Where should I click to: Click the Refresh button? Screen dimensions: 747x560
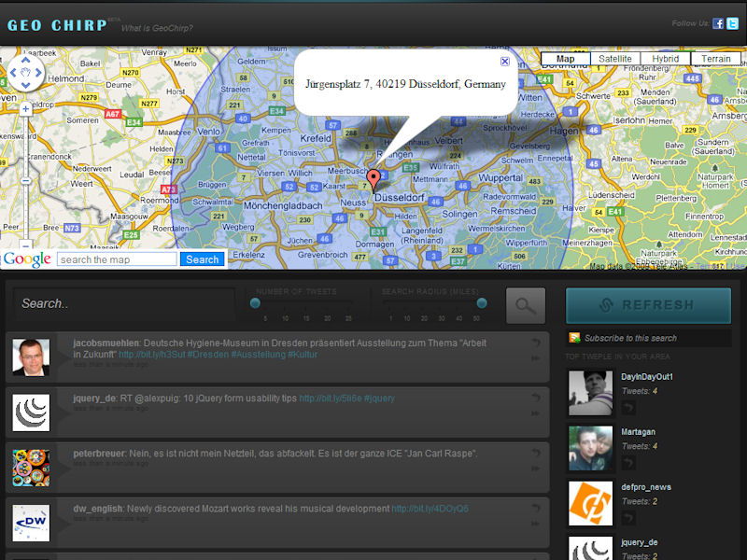click(648, 305)
